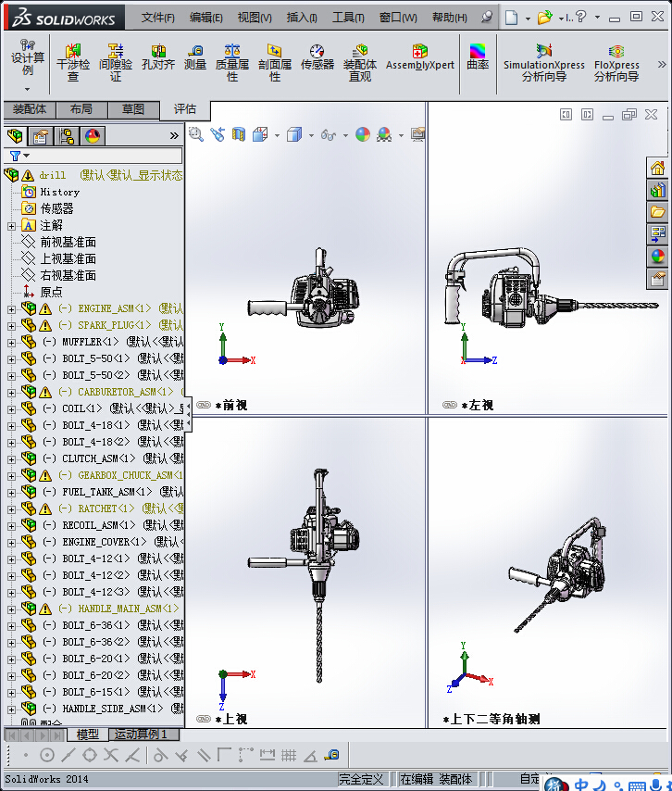This screenshot has width=672, height=791.
Task: Switch to the 布局 tab
Action: click(x=81, y=109)
